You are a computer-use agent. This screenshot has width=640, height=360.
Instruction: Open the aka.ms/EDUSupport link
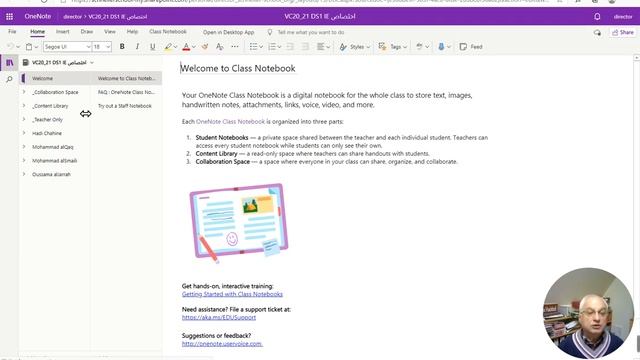coord(219,317)
